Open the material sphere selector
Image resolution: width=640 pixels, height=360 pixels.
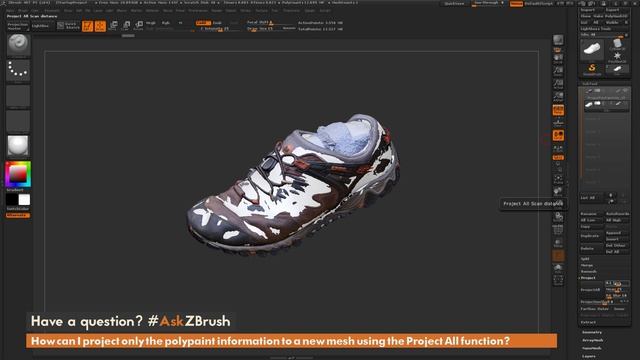click(18, 146)
